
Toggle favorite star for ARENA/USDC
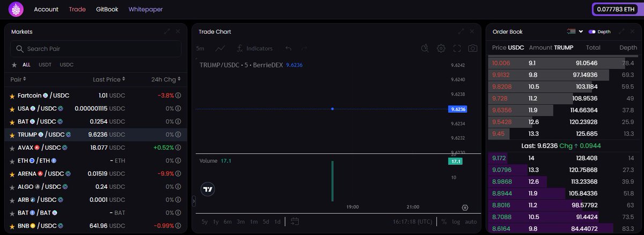click(x=12, y=174)
